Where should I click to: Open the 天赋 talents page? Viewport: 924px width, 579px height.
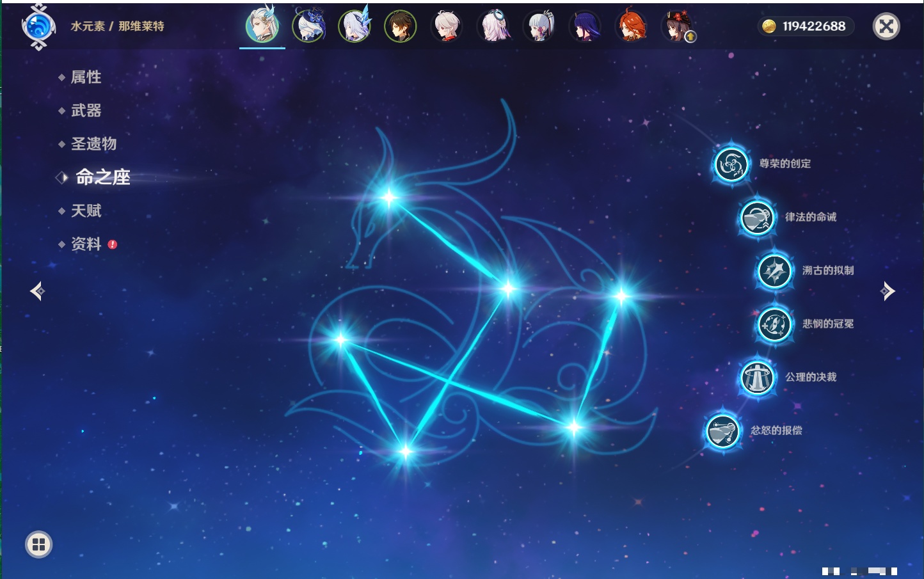click(x=86, y=210)
